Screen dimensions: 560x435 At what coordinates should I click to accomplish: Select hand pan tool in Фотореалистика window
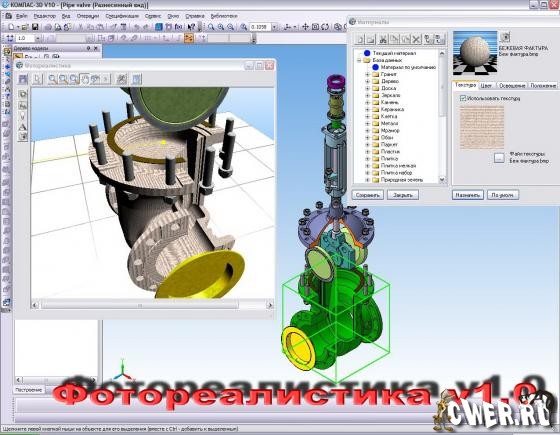click(85, 79)
